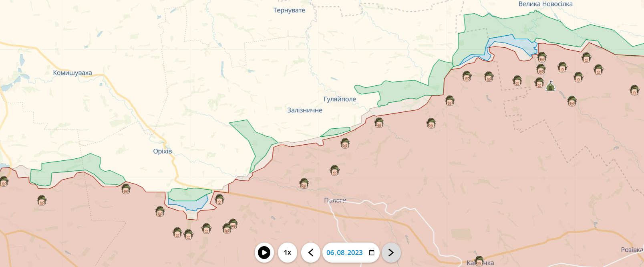Image resolution: width=644 pixels, height=267 pixels.
Task: Click the unit icon immediately left of the tent
Action: click(x=539, y=83)
